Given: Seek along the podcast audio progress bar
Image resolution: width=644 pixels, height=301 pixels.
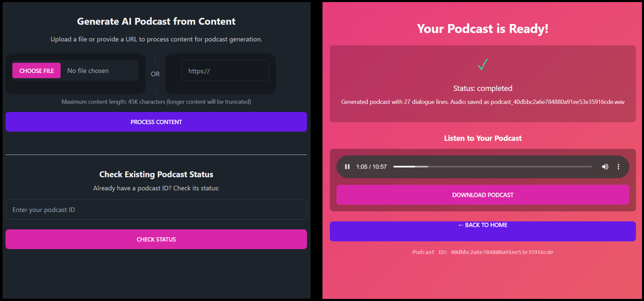Looking at the screenshot, I should click(492, 167).
